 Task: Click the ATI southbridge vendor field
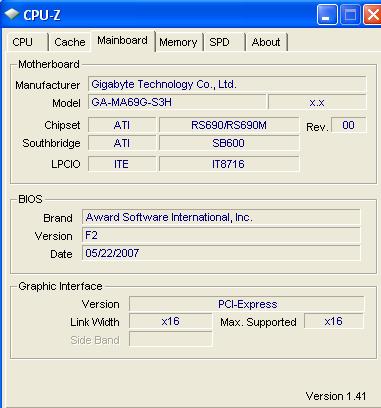pos(122,143)
